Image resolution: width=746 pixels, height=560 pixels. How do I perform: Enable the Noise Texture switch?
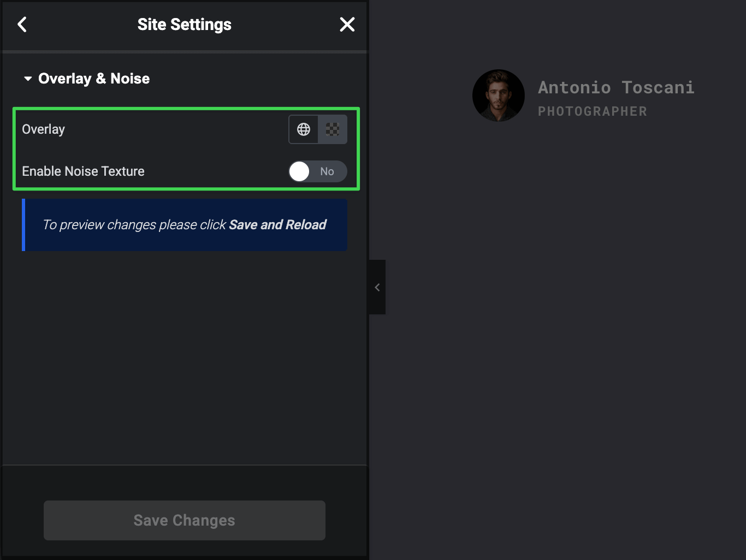[x=317, y=171]
